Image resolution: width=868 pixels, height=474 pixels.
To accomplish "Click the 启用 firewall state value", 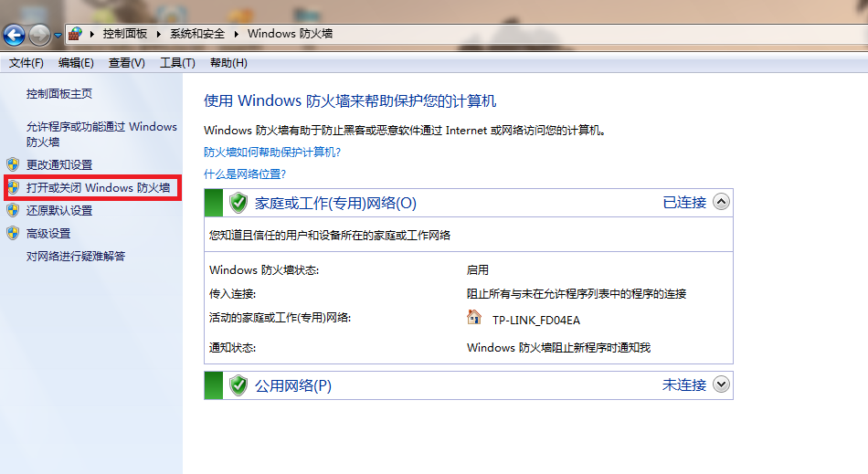I will [478, 270].
